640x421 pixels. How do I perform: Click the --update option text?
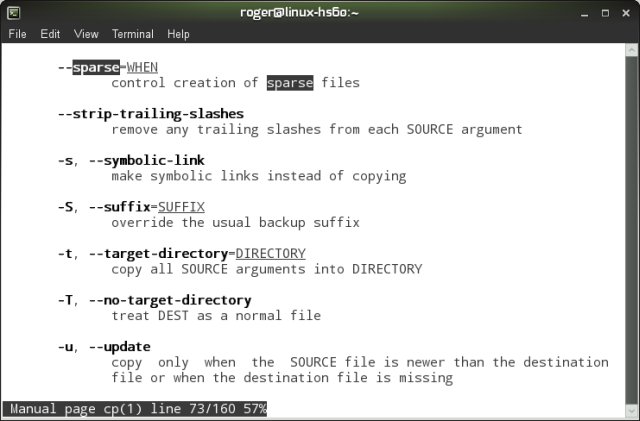(x=120, y=347)
